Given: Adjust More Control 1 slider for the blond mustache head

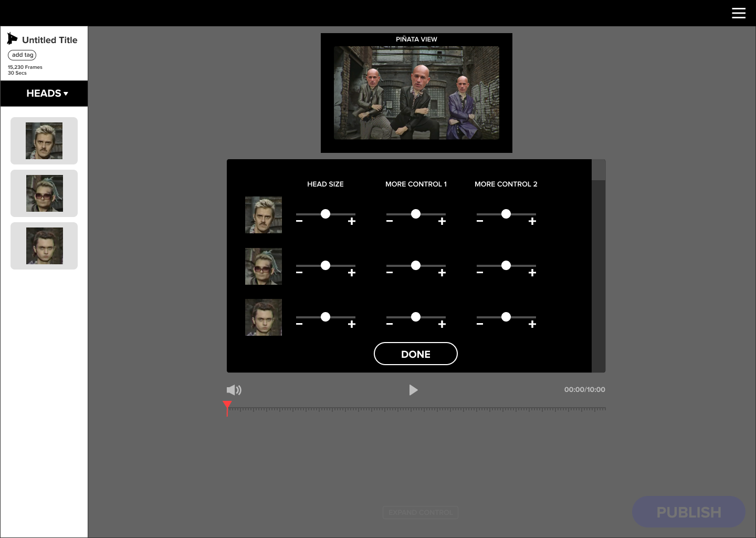Looking at the screenshot, I should pyautogui.click(x=416, y=214).
